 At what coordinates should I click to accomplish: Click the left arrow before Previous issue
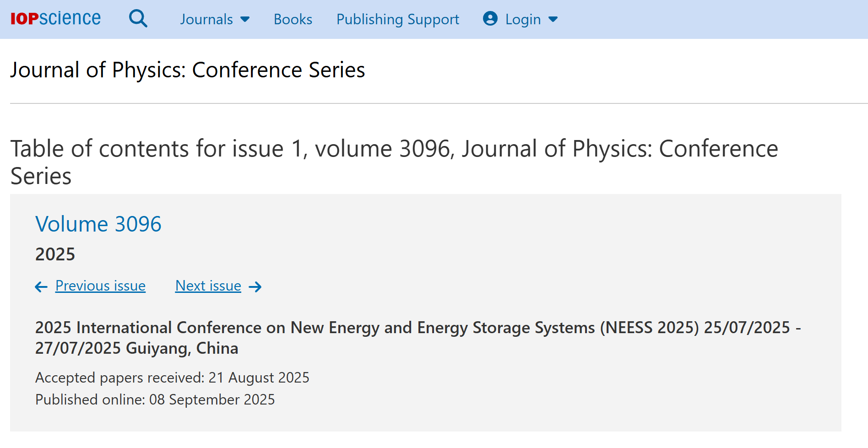[x=41, y=287]
